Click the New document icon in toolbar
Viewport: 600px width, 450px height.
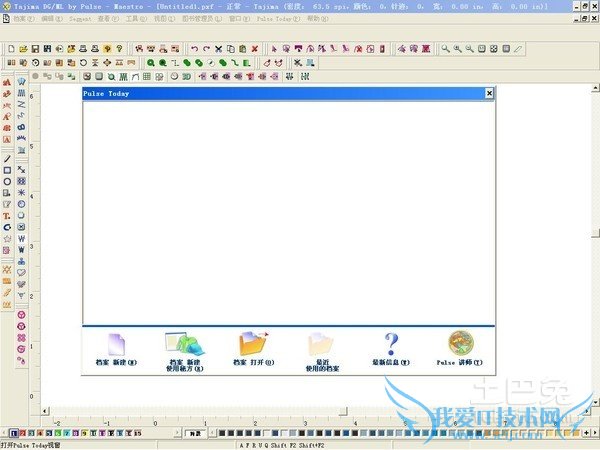tap(11, 49)
